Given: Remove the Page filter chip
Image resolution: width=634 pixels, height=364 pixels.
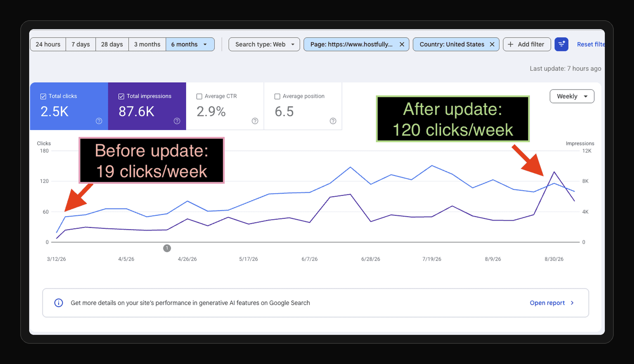Looking at the screenshot, I should click(402, 44).
